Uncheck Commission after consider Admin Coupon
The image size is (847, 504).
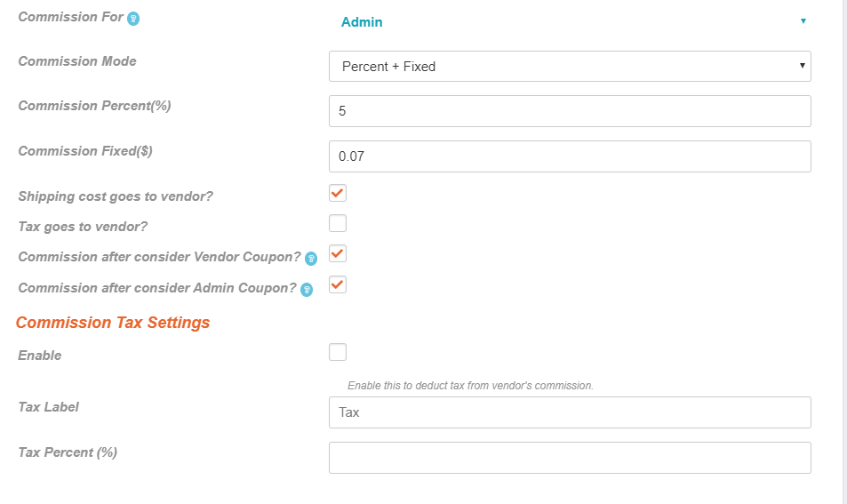pos(338,284)
